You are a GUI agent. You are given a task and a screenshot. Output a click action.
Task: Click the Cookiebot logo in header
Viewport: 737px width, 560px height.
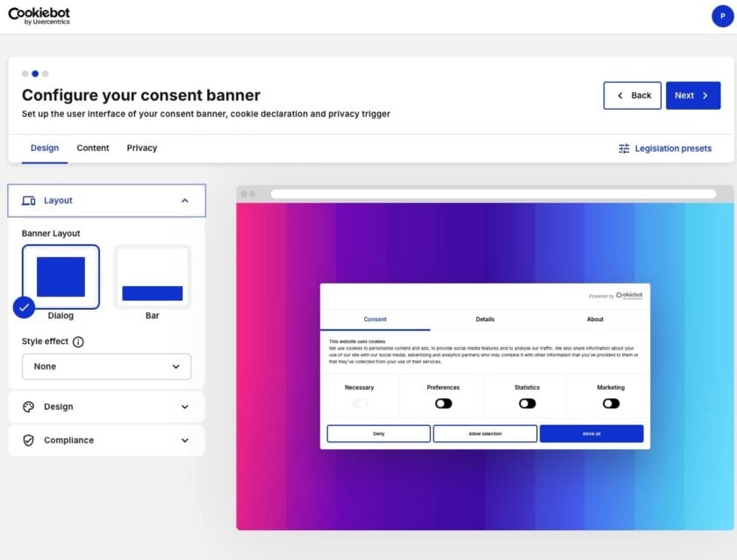pos(39,16)
